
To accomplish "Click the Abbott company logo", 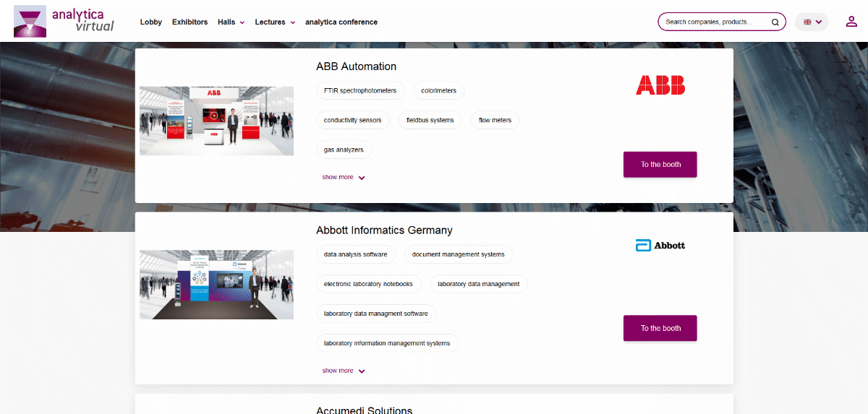I will (660, 246).
